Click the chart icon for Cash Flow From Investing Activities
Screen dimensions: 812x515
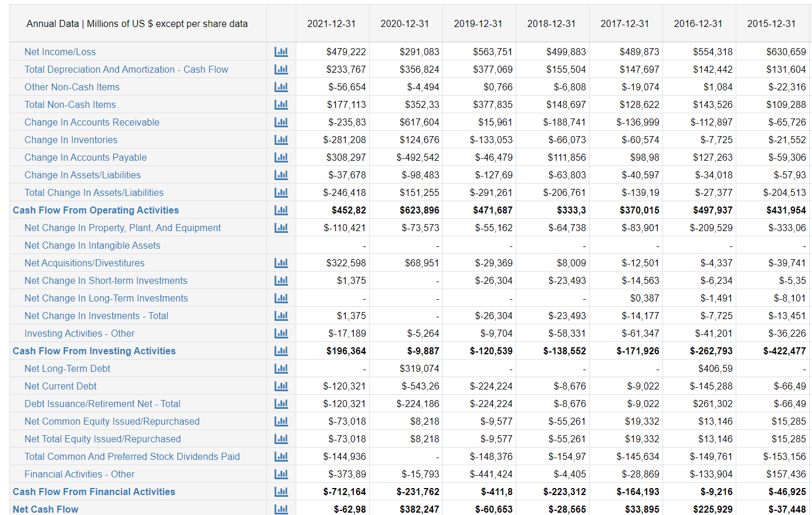(281, 351)
